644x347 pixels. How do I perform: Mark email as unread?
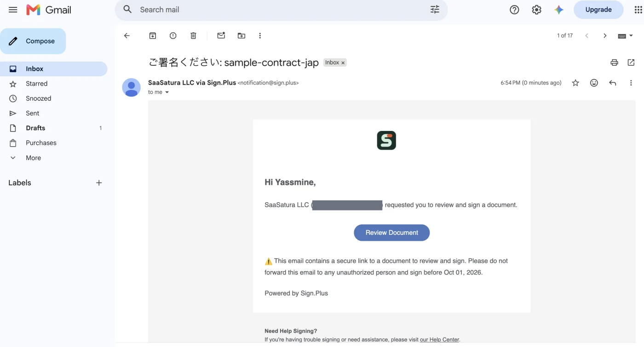221,35
